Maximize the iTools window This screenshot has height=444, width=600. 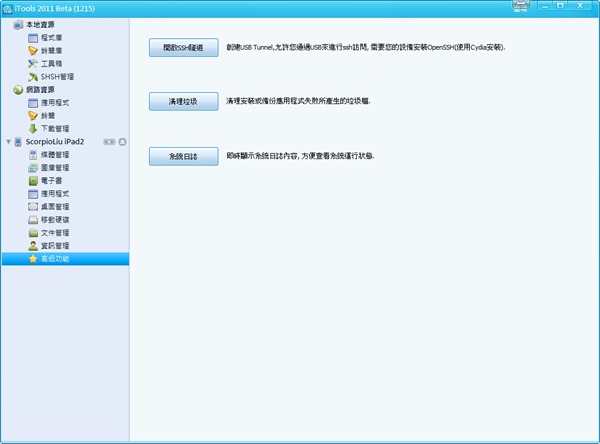coord(560,5)
